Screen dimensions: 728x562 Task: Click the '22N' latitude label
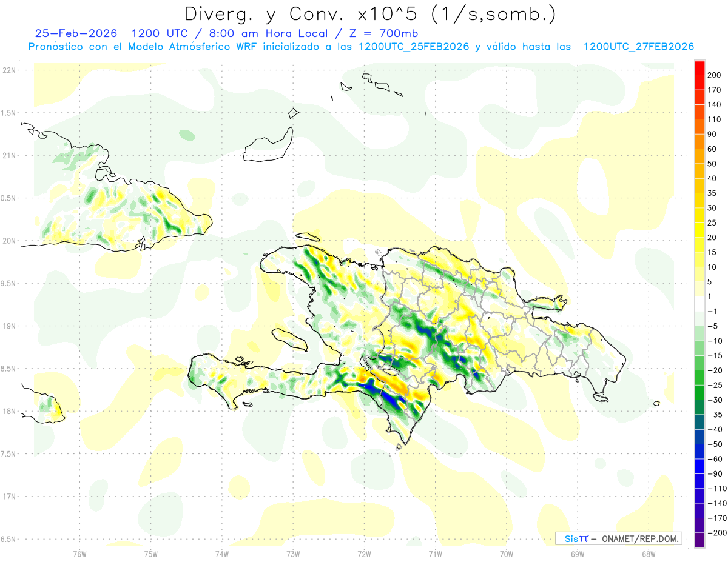(x=9, y=70)
